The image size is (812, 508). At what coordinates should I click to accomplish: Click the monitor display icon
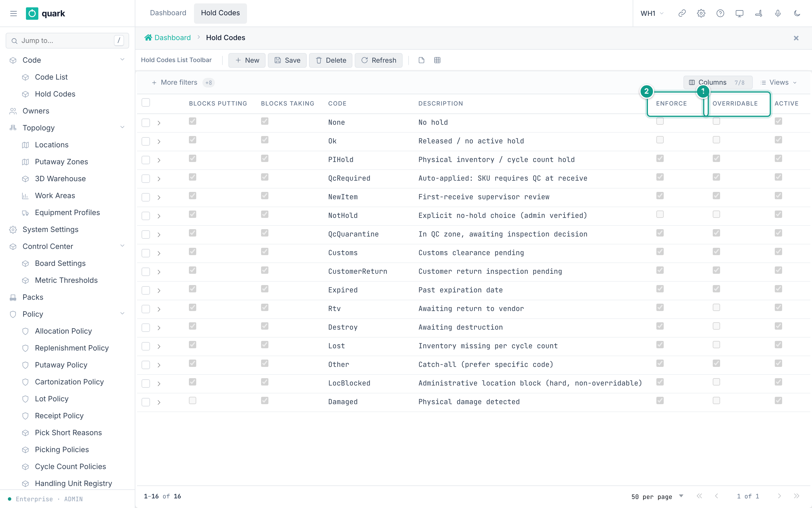tap(739, 14)
